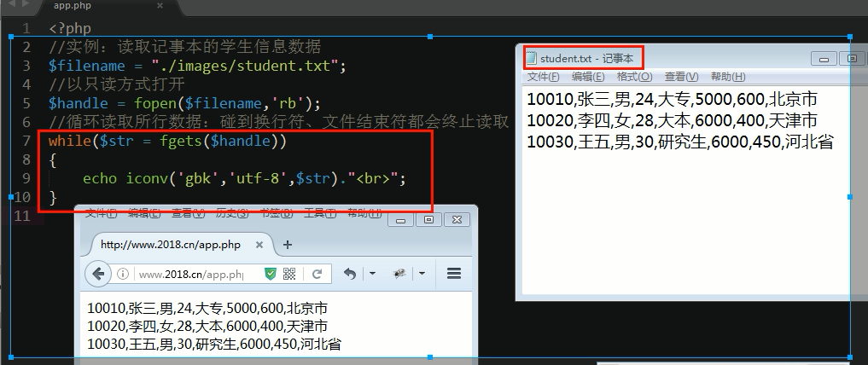Click line number 11 in the editor gutter
868x365 pixels.
click(x=20, y=216)
